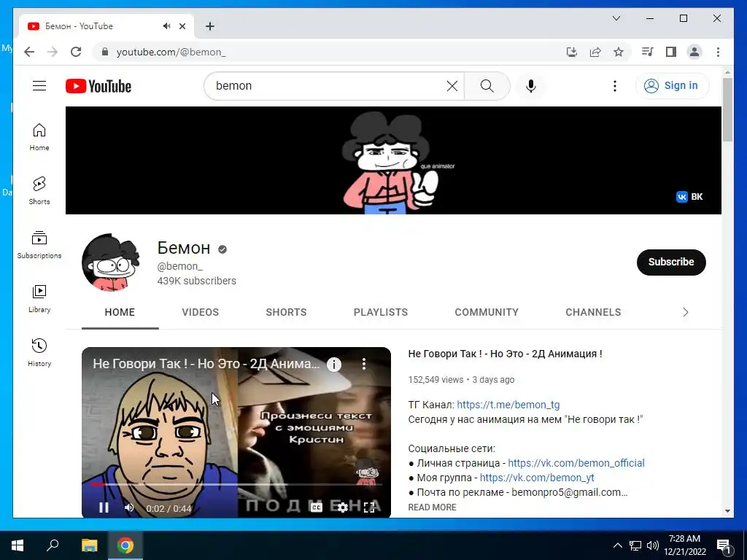Click scrollbar down arrow

[727, 511]
